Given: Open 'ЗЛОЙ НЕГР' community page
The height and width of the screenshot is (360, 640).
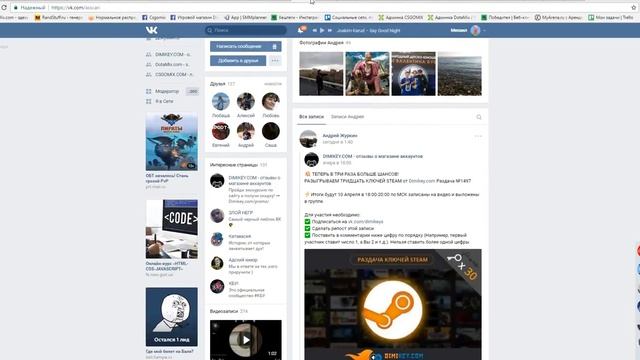Looking at the screenshot, I should pos(241,213).
